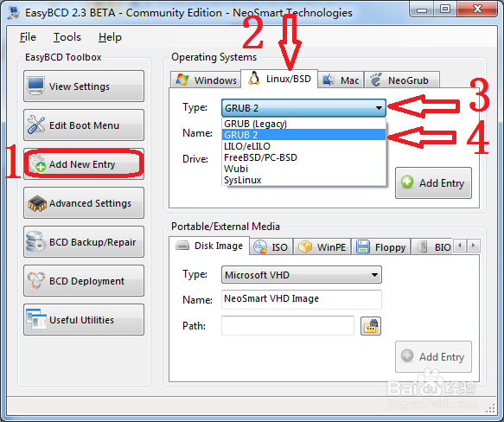Screen dimensions: 504x422
Task: Open View Settings from the toolbox
Action: click(x=84, y=86)
